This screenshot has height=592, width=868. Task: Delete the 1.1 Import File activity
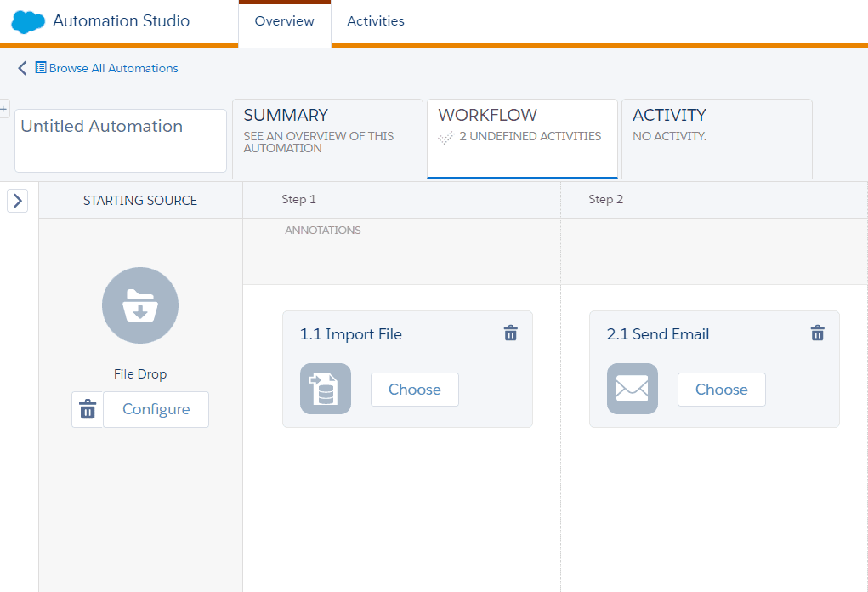[x=510, y=333]
